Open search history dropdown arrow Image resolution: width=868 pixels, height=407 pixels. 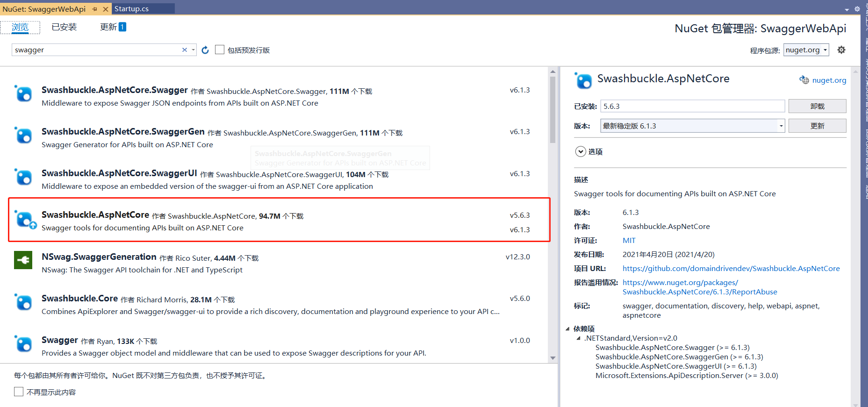click(193, 50)
